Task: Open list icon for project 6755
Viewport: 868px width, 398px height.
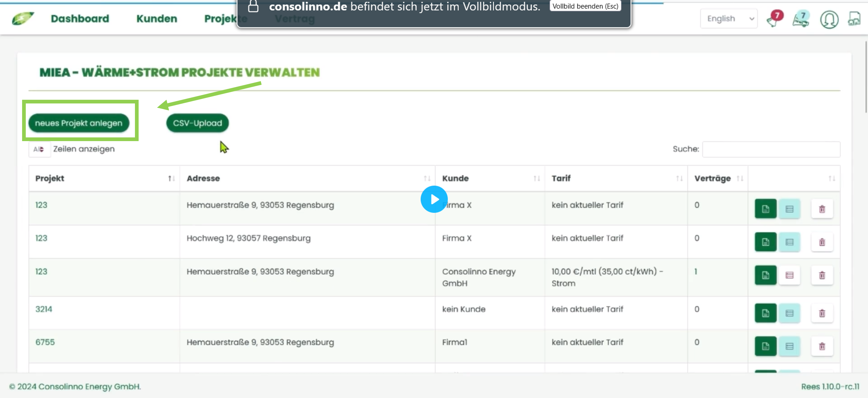Action: [x=789, y=346]
